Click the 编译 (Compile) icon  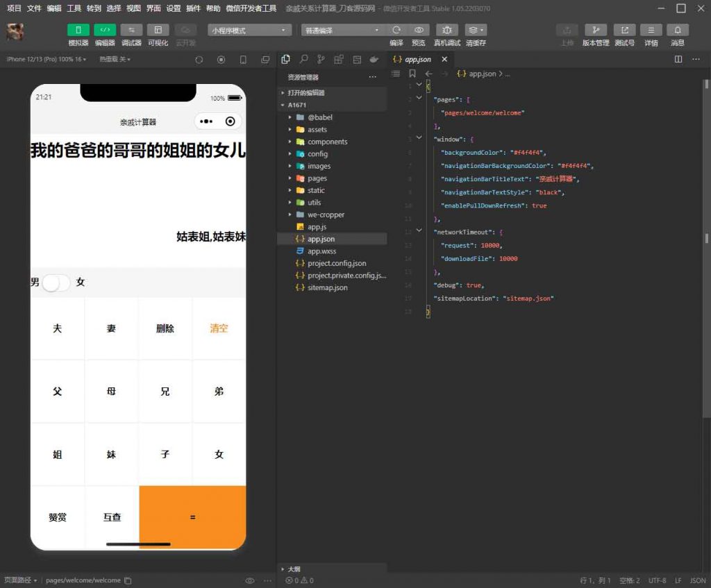tap(396, 30)
